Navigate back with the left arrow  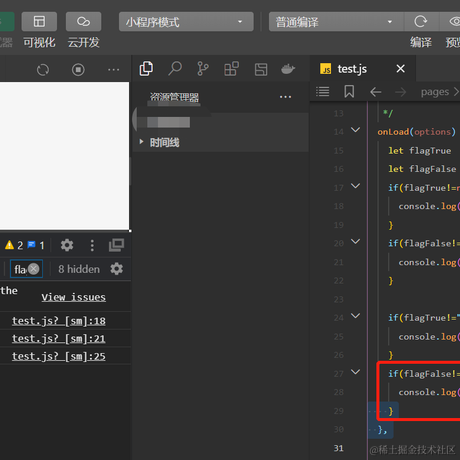coord(376,92)
